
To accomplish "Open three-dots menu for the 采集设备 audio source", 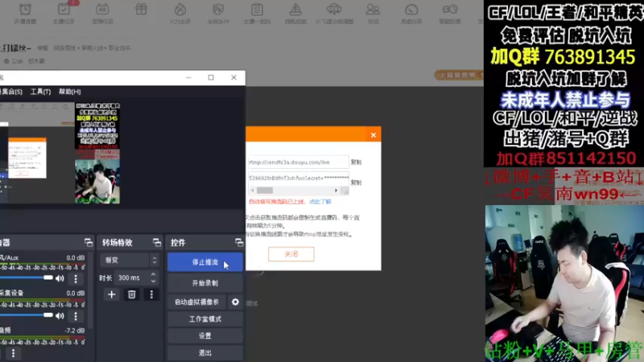I will (x=76, y=316).
